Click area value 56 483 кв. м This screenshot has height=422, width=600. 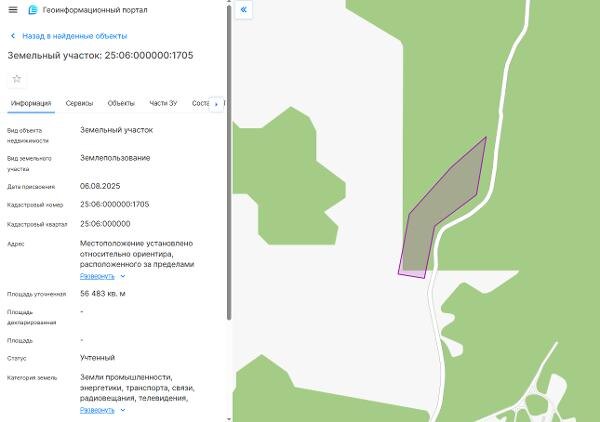click(103, 293)
